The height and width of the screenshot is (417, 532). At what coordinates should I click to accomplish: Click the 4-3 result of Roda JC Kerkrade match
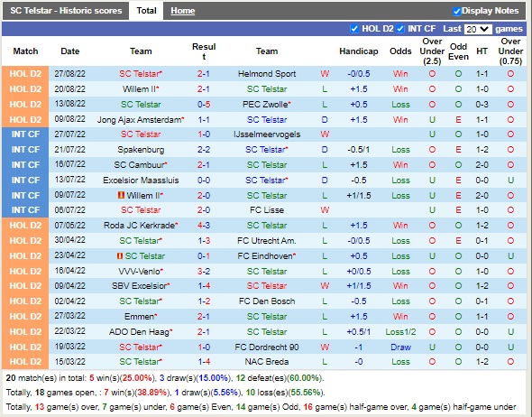(x=204, y=226)
